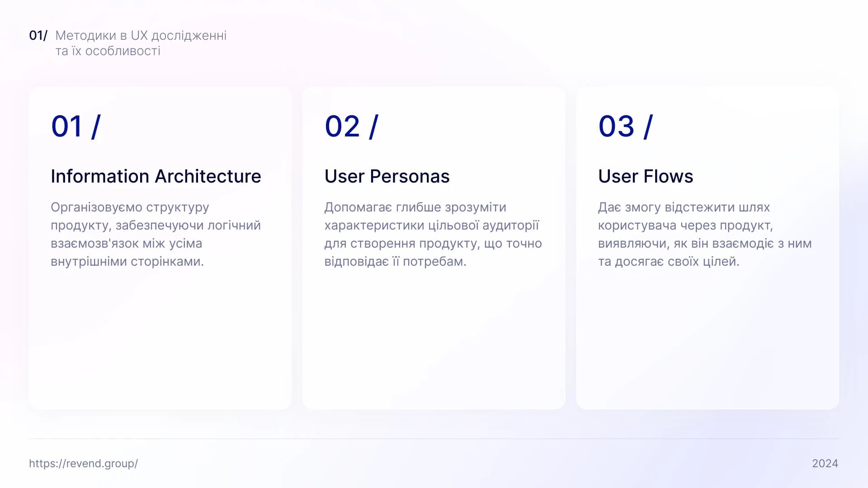Click the header subtitle line "та їх особливості"
The height and width of the screenshot is (488, 868).
[108, 51]
